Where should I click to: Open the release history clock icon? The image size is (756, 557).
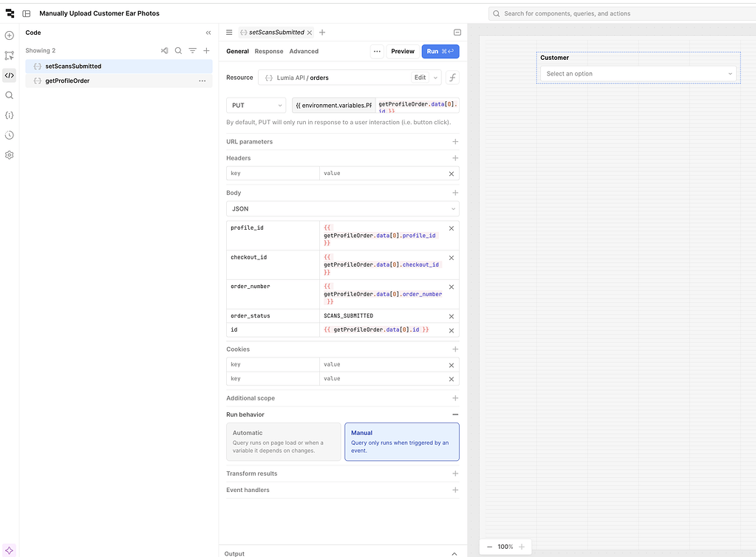click(9, 135)
